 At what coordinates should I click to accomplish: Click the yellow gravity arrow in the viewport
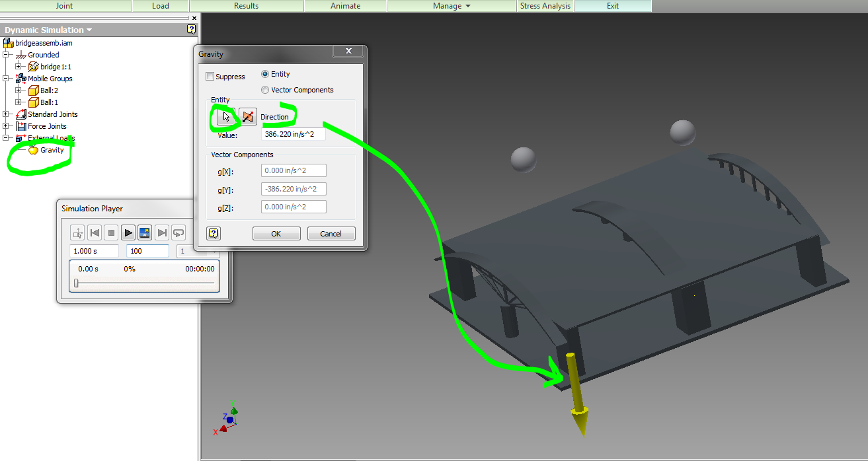[x=576, y=395]
